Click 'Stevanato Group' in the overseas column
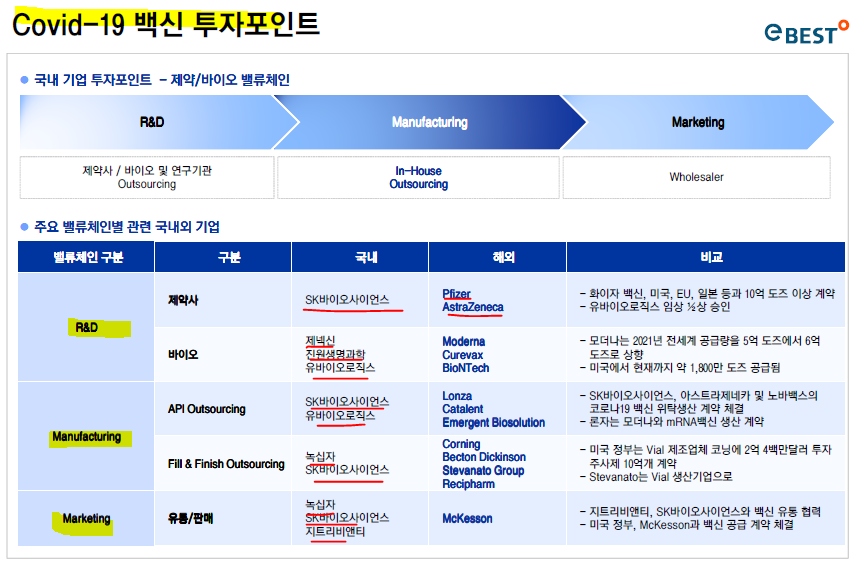This screenshot has width=857, height=563. click(483, 471)
